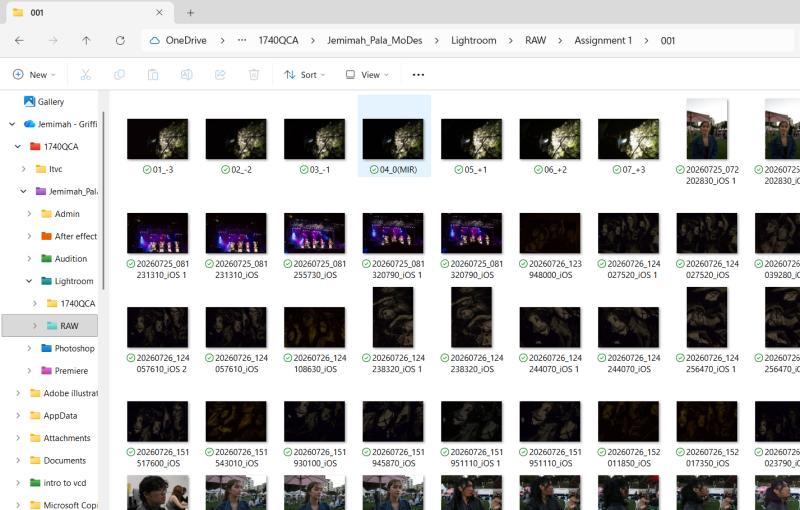Select Premiere folder in sidebar
Screen dimensions: 800x510
[71, 371]
